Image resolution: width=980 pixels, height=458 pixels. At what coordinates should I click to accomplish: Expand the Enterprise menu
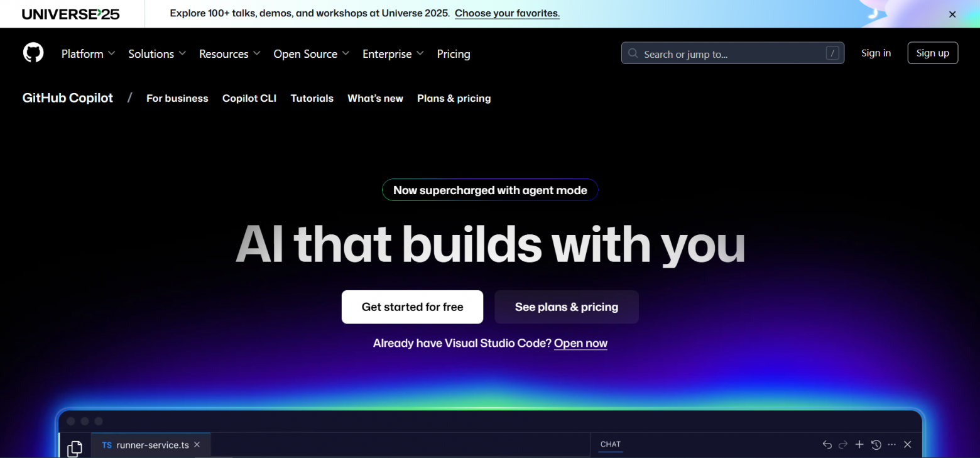[393, 54]
